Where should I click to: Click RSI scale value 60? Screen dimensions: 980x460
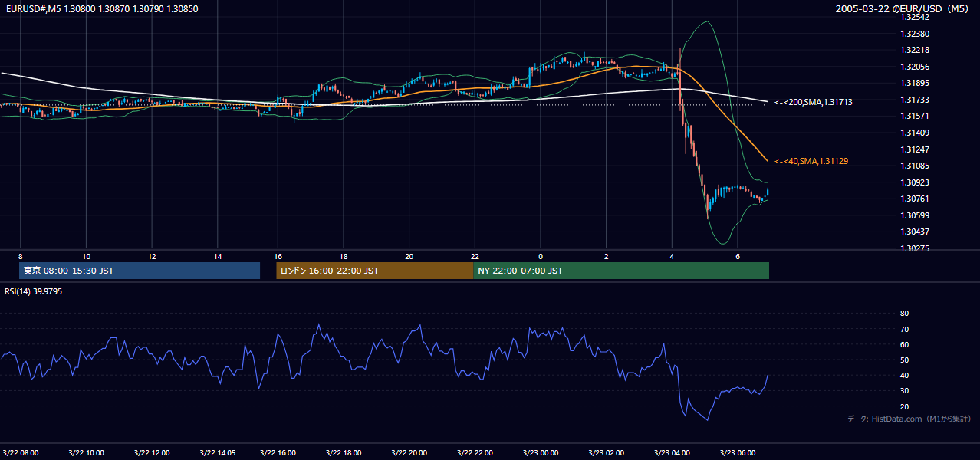(x=904, y=344)
